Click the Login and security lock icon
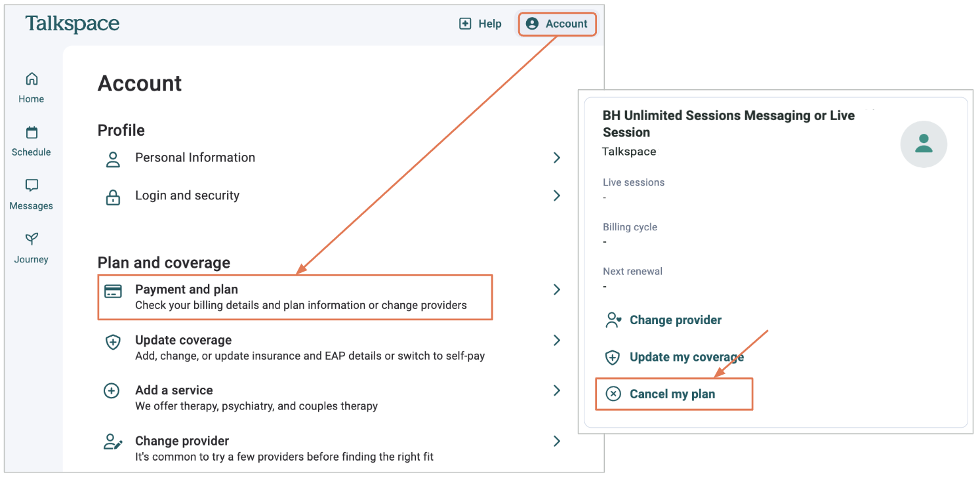The width and height of the screenshot is (980, 479). pos(113,196)
